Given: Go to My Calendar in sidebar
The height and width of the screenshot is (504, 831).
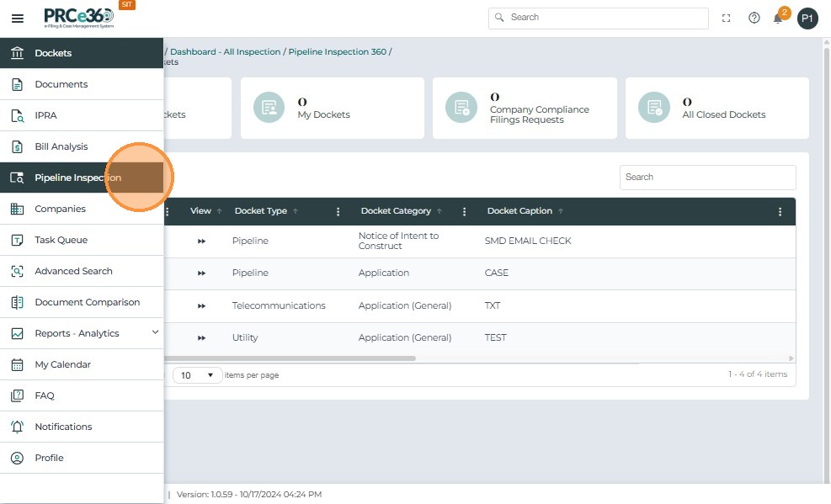Looking at the screenshot, I should point(62,364).
